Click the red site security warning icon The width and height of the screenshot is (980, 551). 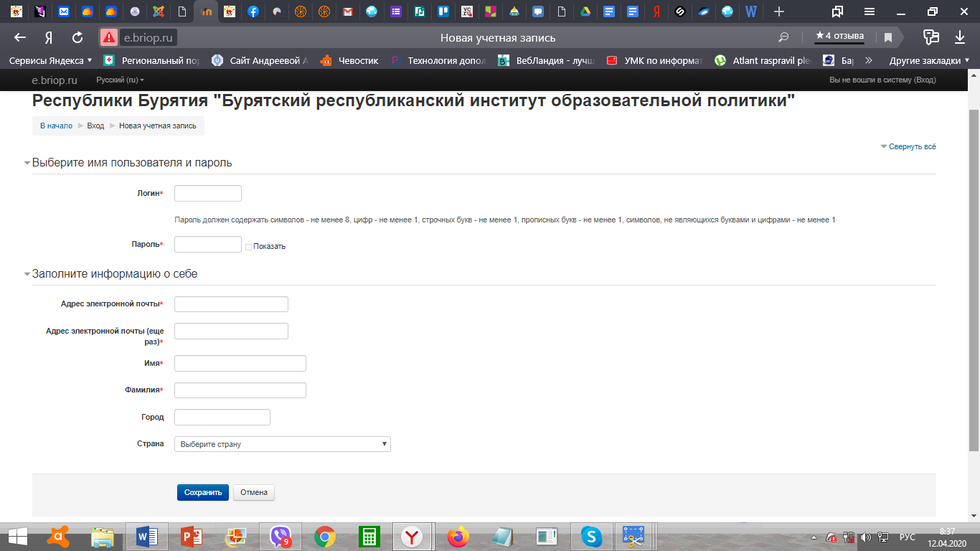[108, 38]
